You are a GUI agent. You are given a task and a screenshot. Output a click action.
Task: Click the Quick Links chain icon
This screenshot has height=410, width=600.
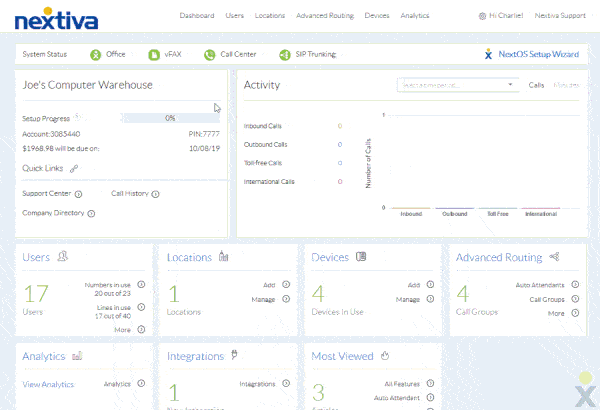74,168
